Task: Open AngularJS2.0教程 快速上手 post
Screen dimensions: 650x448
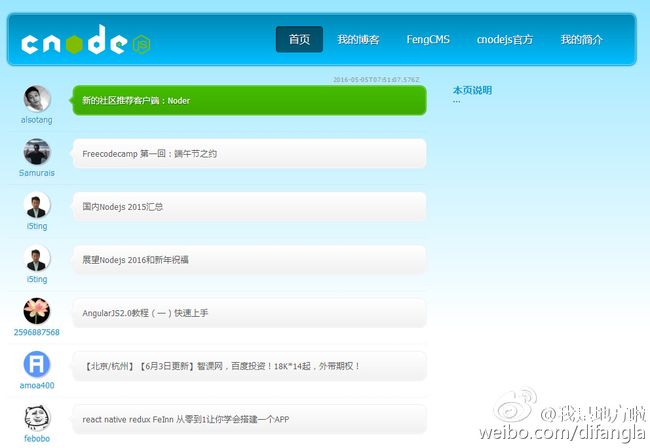Action: click(250, 313)
